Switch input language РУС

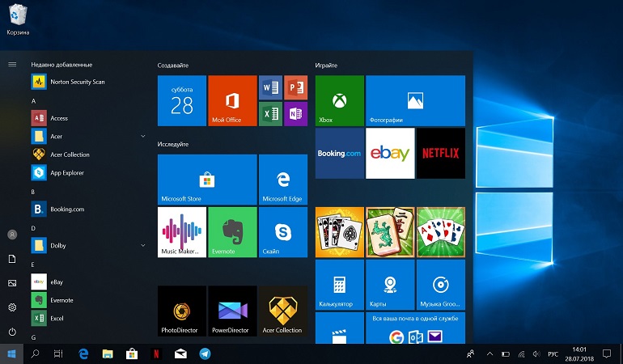(x=553, y=353)
